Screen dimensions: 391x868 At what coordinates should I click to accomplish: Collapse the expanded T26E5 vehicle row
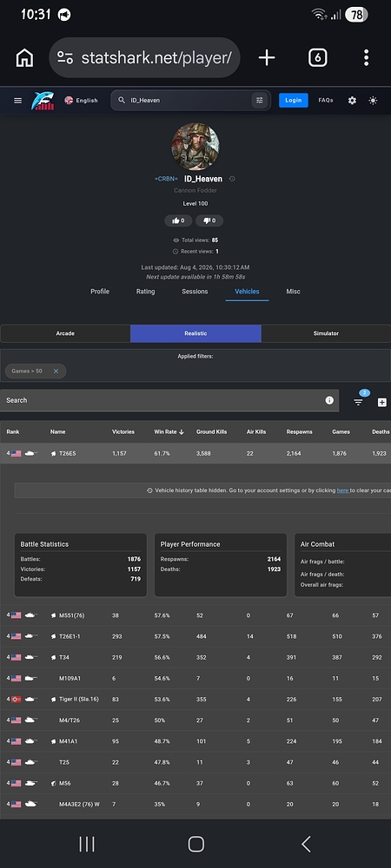click(195, 453)
